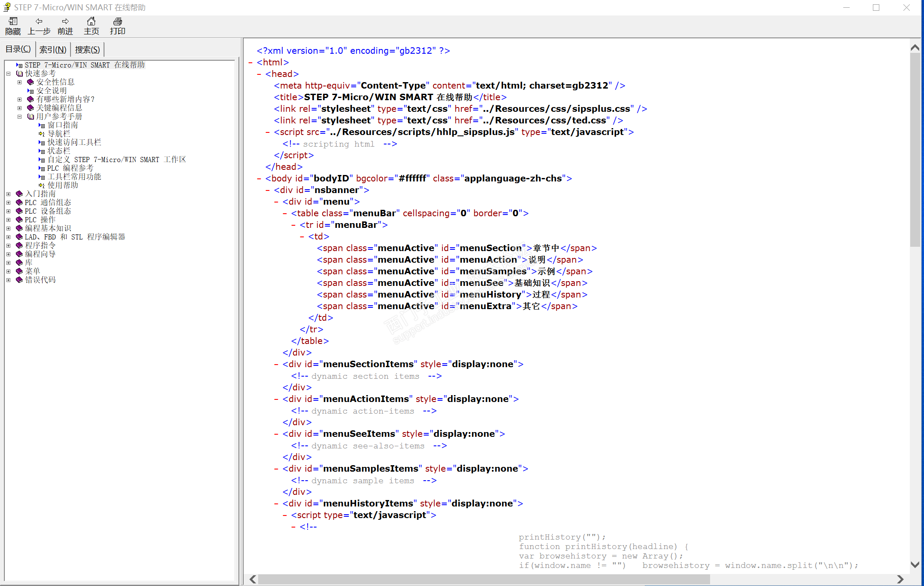
Task: Switch to the 搜索(S) tab
Action: tap(87, 50)
